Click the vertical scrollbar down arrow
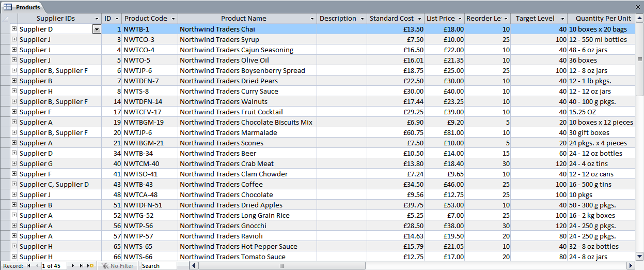Image resolution: width=644 pixels, height=270 pixels. (x=639, y=256)
